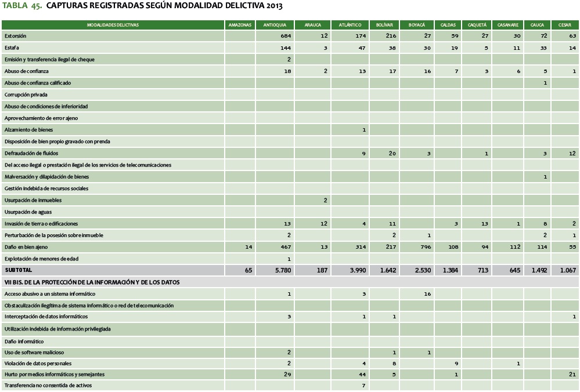Click the Antioquia subtotal value 5.780
This screenshot has width=580, height=392.
(x=282, y=270)
